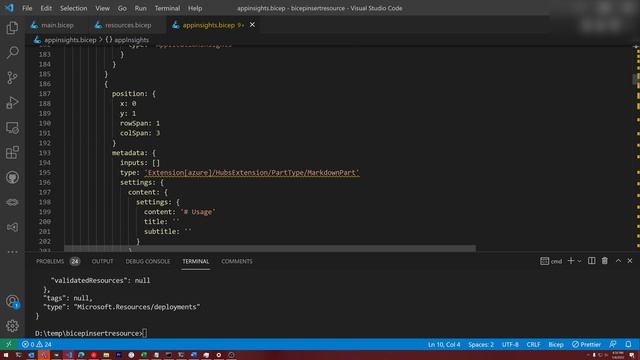Open the Go menu
Screen dimensions: 640x360
click(122, 8)
